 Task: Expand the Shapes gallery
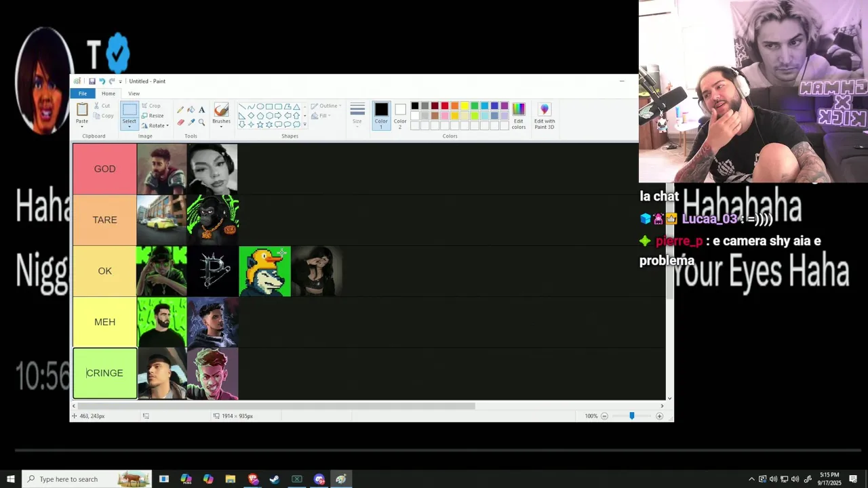[304, 125]
